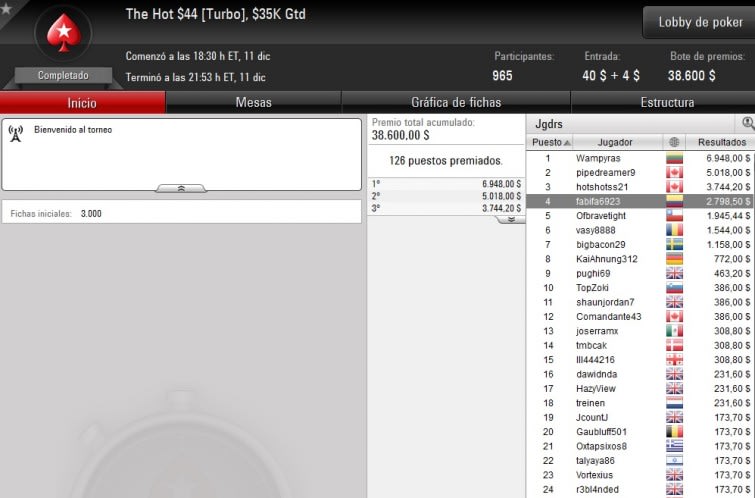Open the Inicio tab
Screen dimensions: 755x498
pos(82,103)
